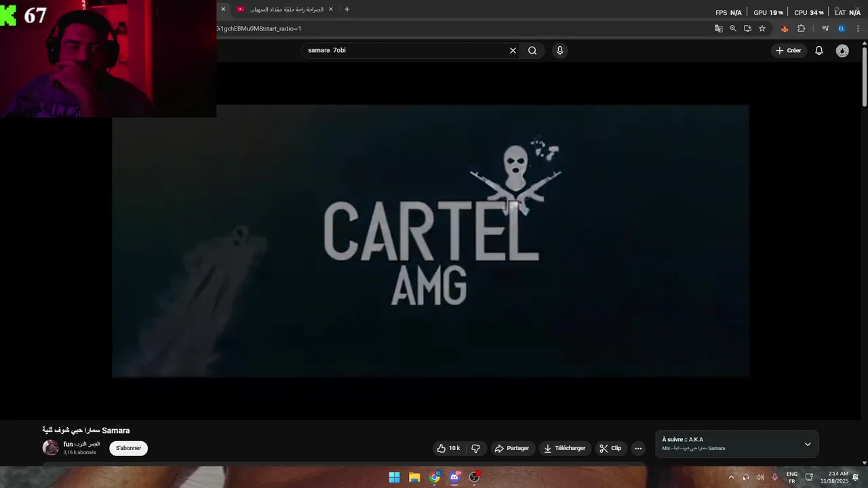Switch the ENG FR input language
This screenshot has height=488, width=868.
pyautogui.click(x=791, y=477)
